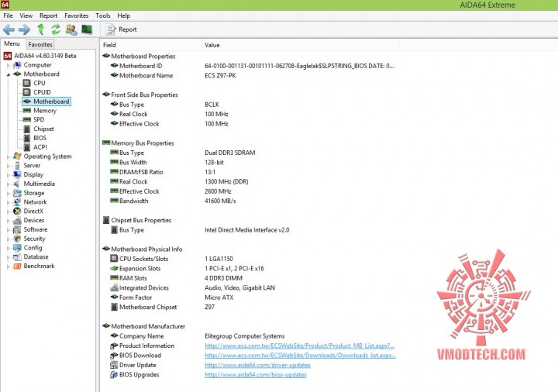The width and height of the screenshot is (558, 392).
Task: Select the Motherboard Name ECS Z97-PK value
Action: [220, 75]
